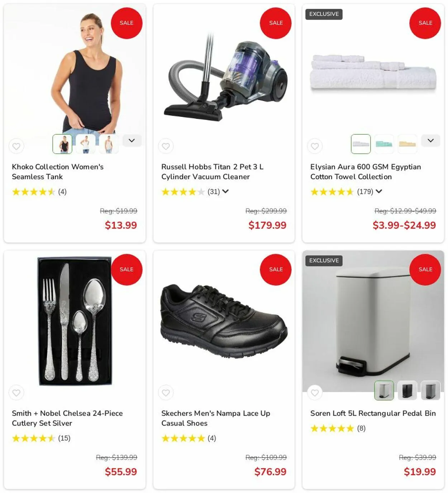Favorite the Russell Hobbs vacuum cleaner
This screenshot has width=448, height=493.
point(166,146)
